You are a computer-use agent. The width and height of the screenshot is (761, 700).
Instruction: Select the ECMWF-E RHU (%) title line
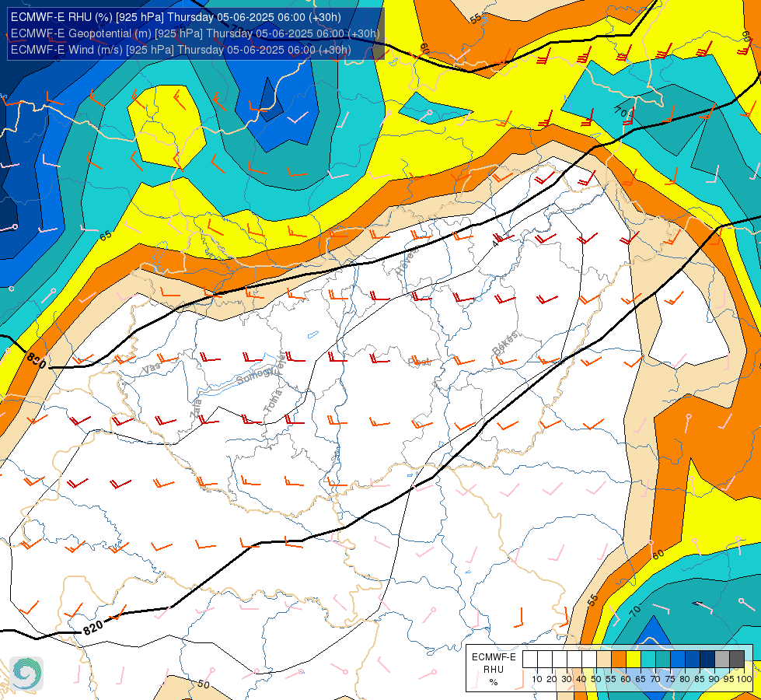pos(176,17)
